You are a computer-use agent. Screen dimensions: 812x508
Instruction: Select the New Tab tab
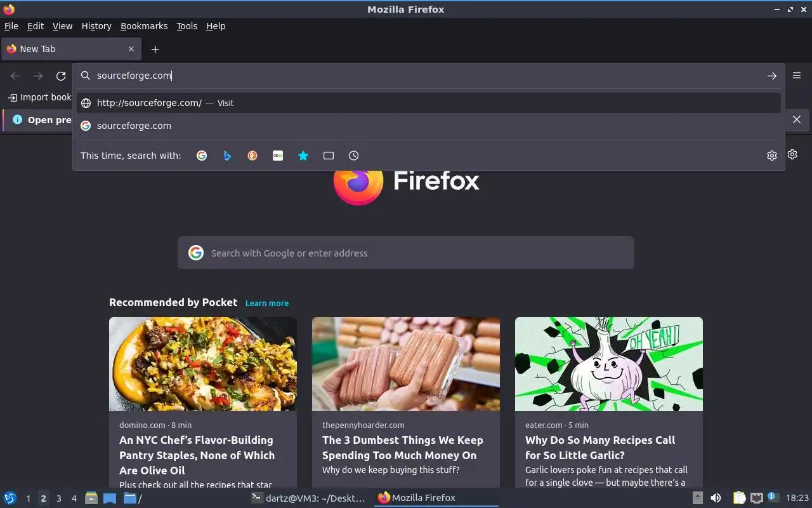click(71, 49)
